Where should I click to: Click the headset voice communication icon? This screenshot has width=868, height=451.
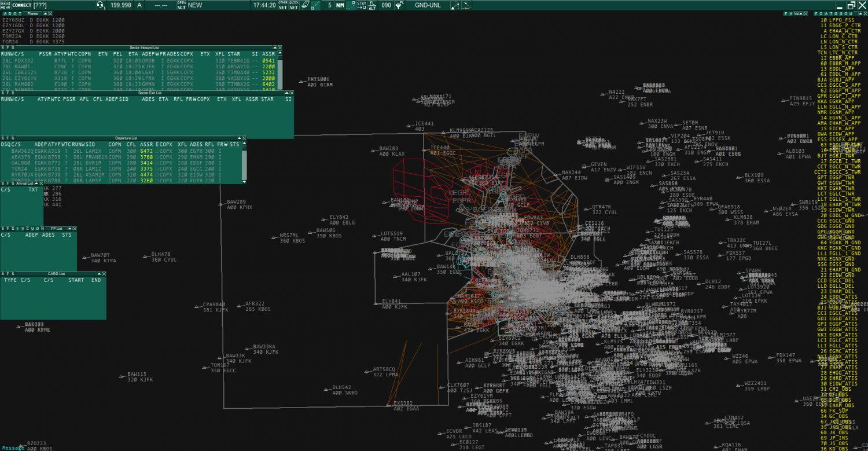point(101,5)
